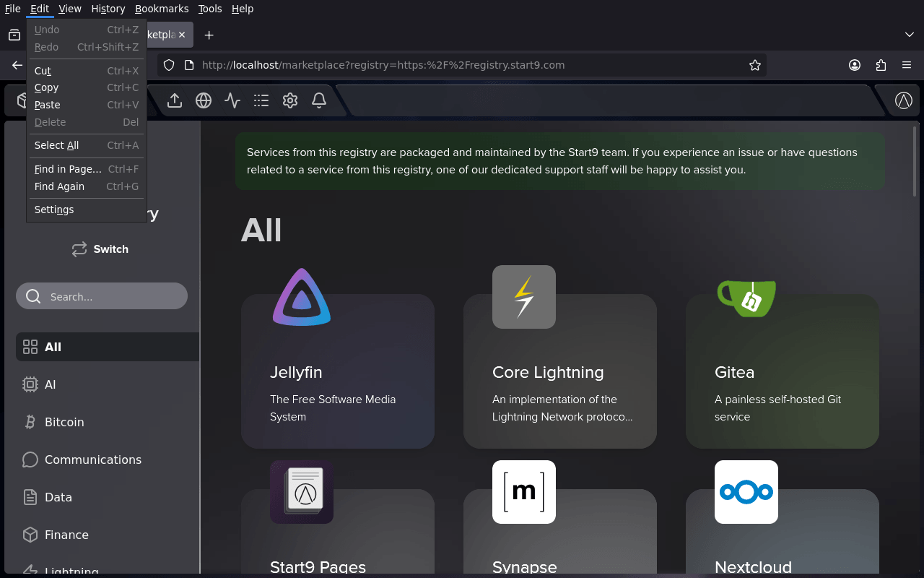This screenshot has width=924, height=578.
Task: Expand the list all tabs chevron
Action: click(909, 35)
